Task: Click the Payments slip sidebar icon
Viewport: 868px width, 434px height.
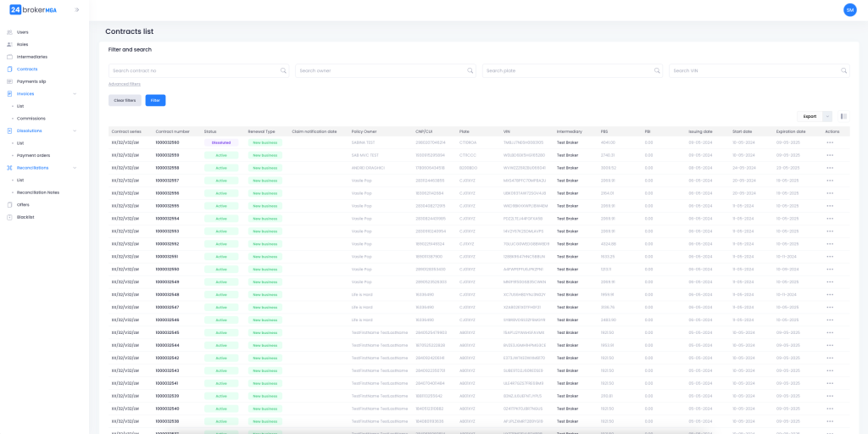Action: coord(10,81)
